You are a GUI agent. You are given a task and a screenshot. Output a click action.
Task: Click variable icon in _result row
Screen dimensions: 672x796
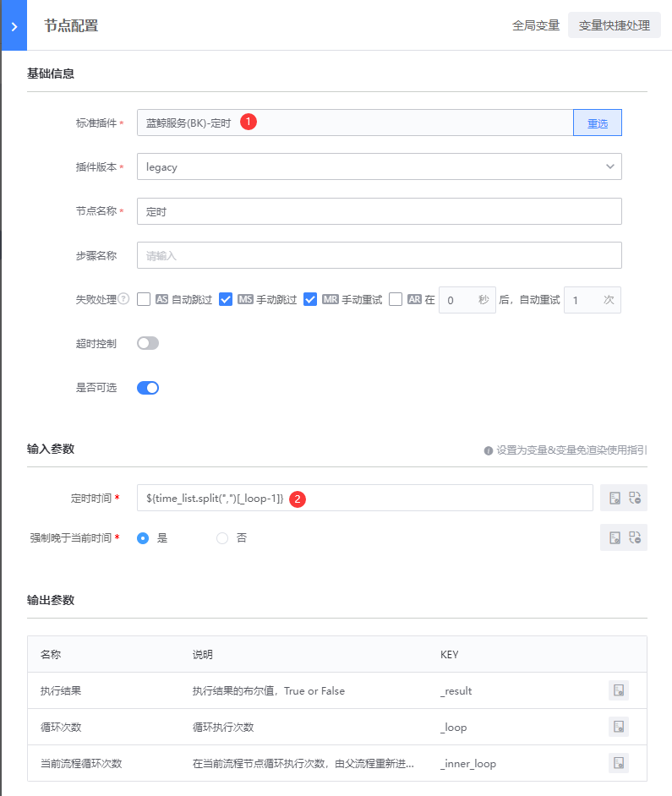619,690
